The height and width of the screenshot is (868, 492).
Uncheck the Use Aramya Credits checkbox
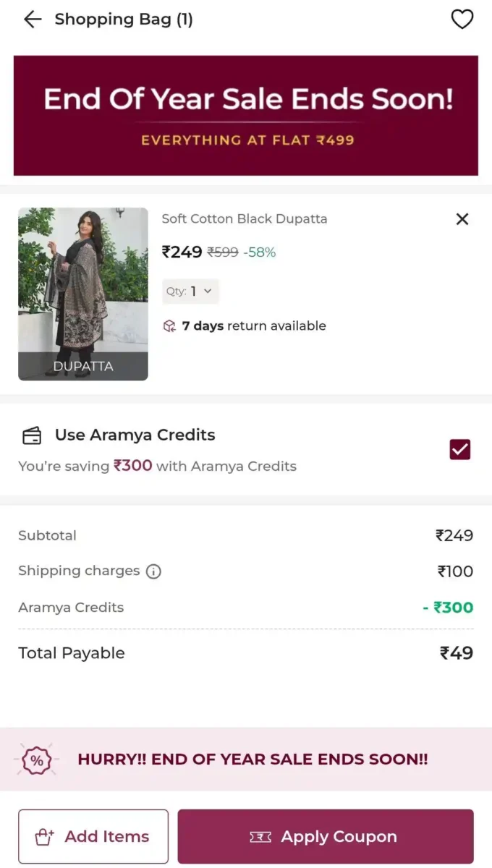(460, 449)
